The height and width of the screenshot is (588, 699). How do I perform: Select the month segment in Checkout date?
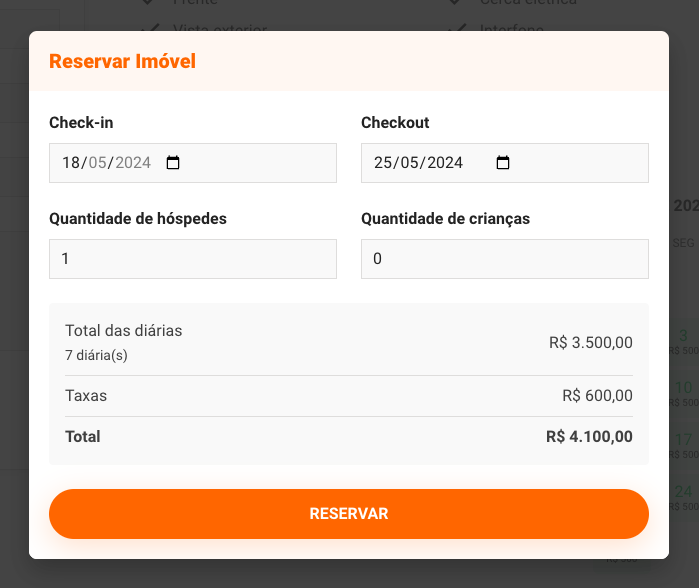point(409,163)
